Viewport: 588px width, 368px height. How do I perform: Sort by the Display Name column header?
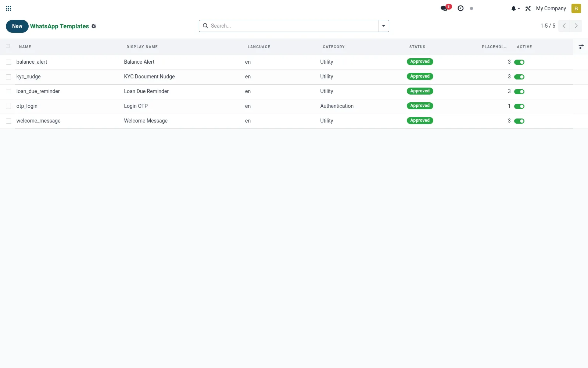tap(142, 47)
